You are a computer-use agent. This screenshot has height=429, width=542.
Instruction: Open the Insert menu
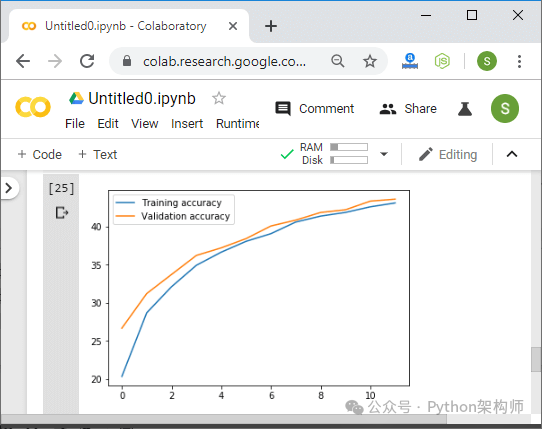(187, 123)
